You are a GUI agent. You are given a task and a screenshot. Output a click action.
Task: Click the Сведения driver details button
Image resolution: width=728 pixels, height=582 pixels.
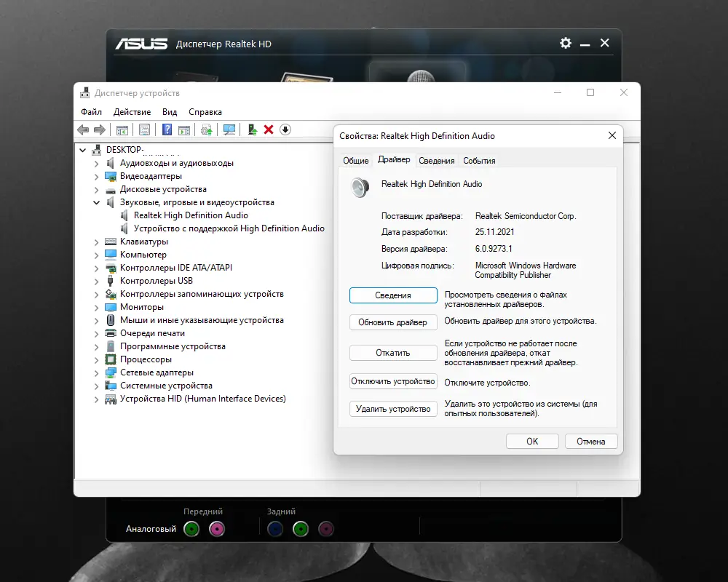click(x=393, y=295)
